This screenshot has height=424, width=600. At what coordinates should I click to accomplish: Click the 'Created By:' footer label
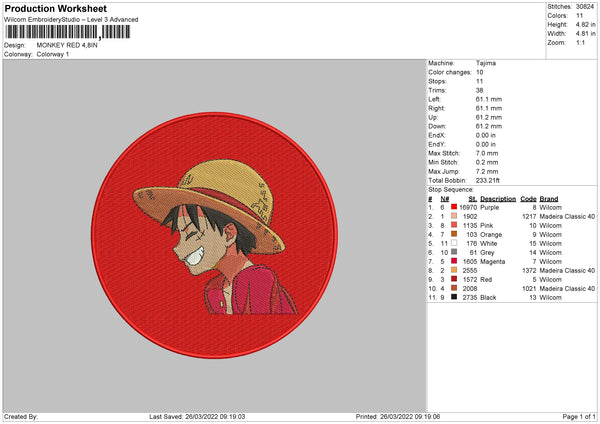[21, 417]
